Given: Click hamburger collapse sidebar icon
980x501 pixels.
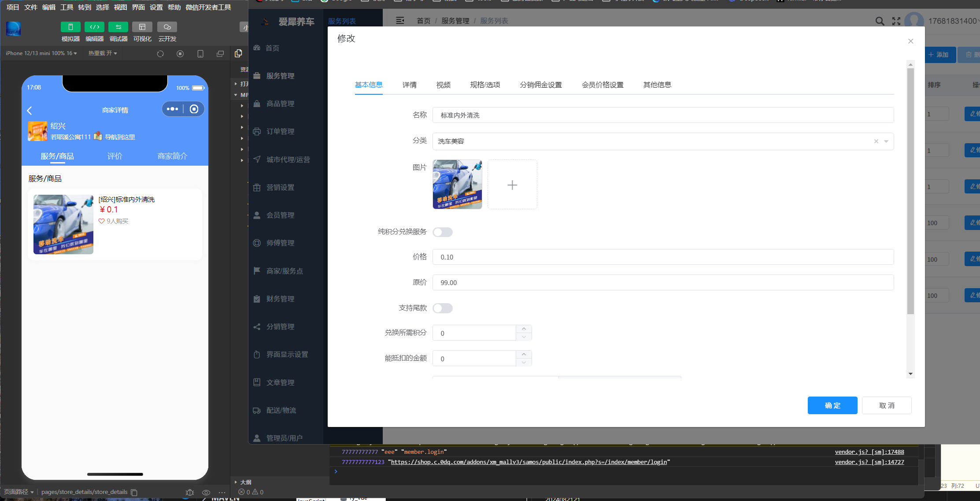Looking at the screenshot, I should tap(400, 21).
